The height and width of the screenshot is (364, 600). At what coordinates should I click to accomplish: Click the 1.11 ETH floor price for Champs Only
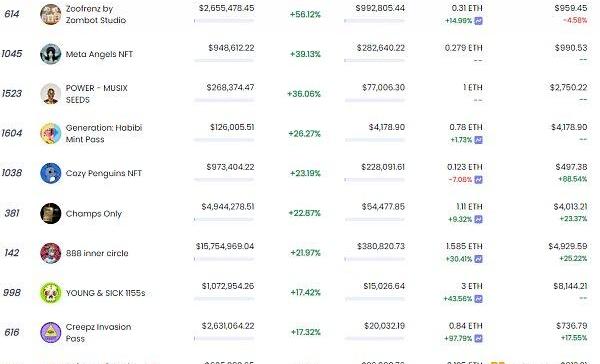[469, 207]
